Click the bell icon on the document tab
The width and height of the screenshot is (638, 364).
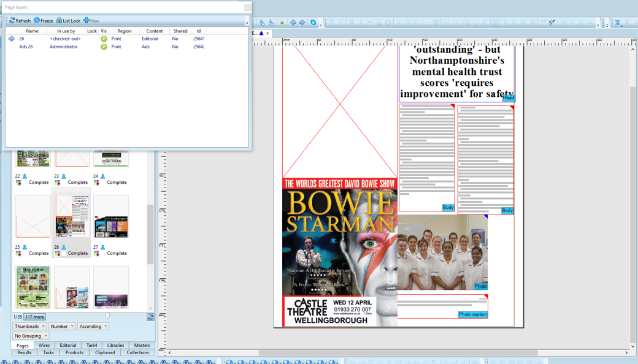click(261, 33)
